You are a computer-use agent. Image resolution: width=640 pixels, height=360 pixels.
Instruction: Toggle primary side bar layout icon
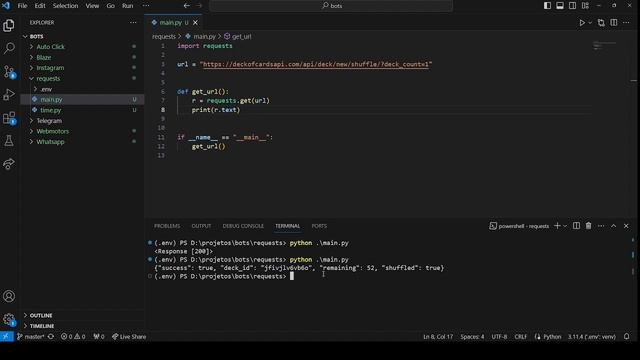[x=547, y=5]
